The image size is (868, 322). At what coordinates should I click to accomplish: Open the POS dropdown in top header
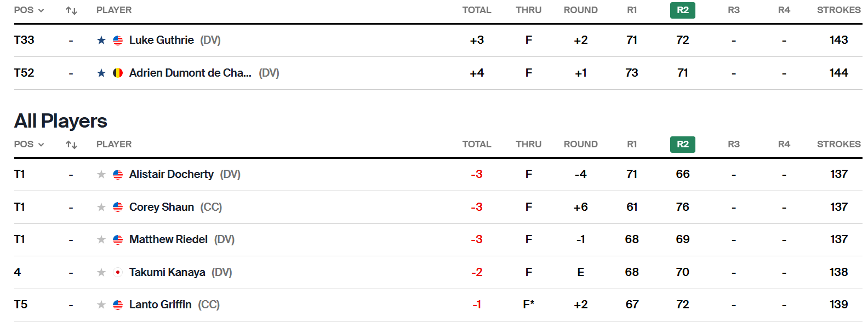point(29,10)
